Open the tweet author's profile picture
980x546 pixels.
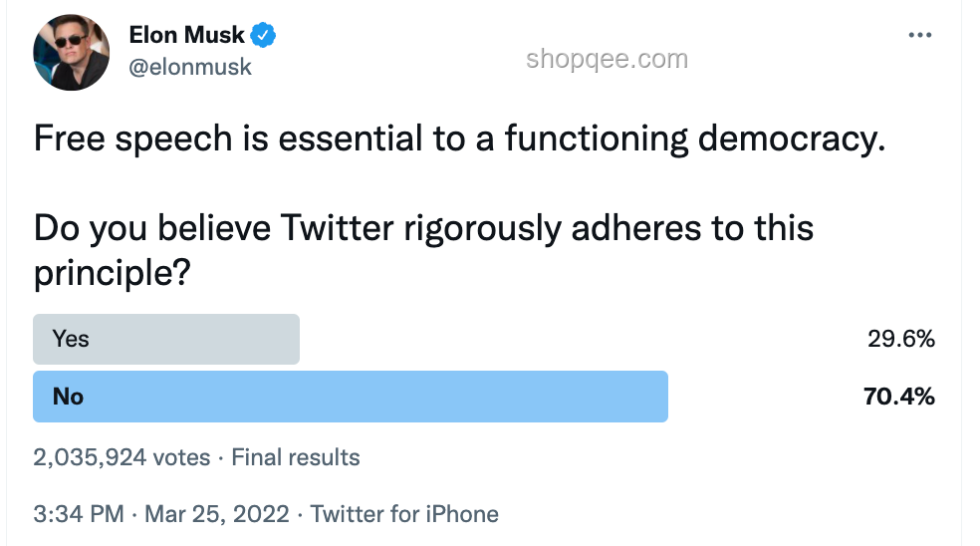click(72, 53)
